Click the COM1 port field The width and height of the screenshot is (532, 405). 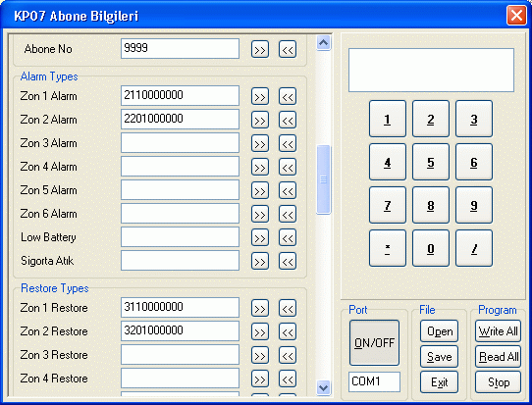[x=374, y=381]
